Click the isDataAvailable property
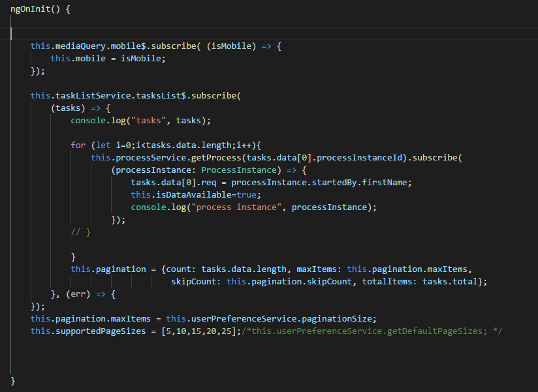This screenshot has height=392, width=538. click(x=194, y=194)
